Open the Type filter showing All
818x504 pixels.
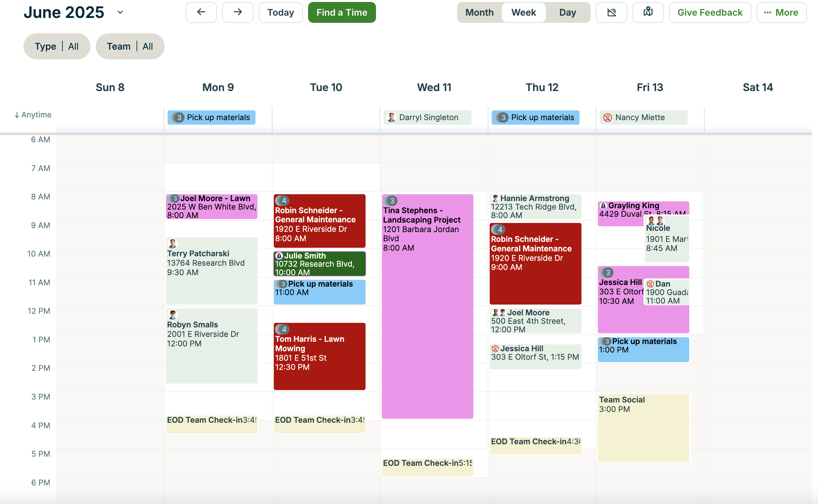click(x=57, y=46)
